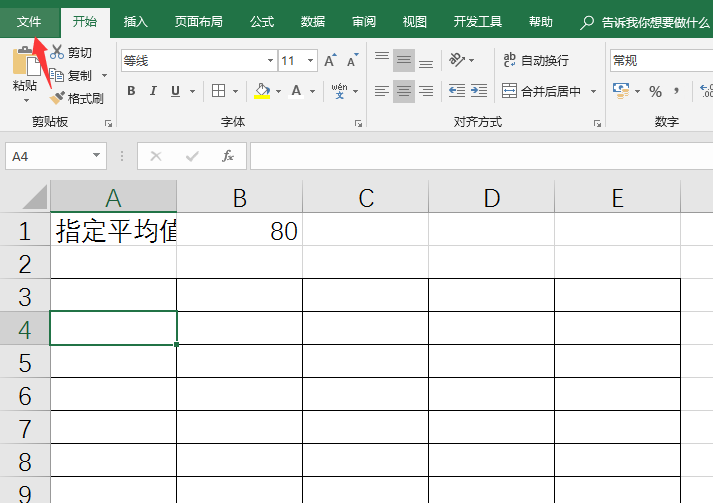Image resolution: width=713 pixels, height=503 pixels.
Task: Increase font size with larger A icon
Action: click(x=330, y=60)
